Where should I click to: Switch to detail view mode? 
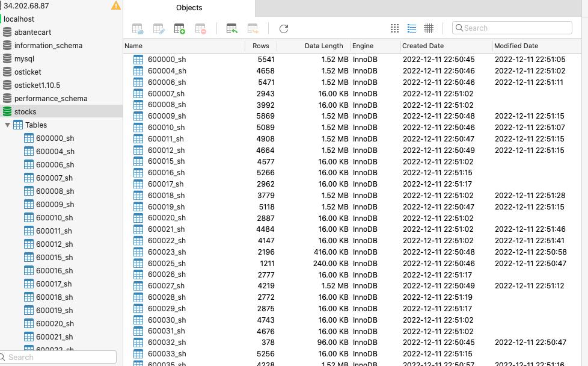coord(429,28)
